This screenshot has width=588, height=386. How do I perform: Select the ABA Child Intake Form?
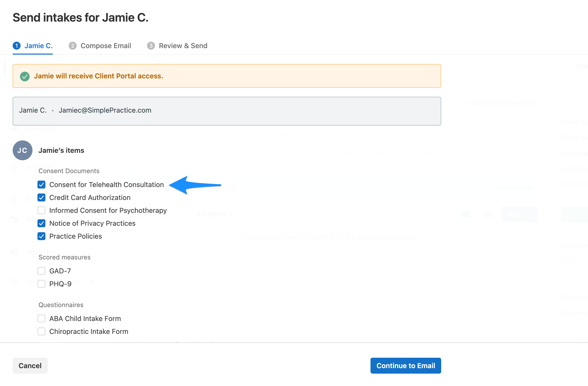pos(41,319)
